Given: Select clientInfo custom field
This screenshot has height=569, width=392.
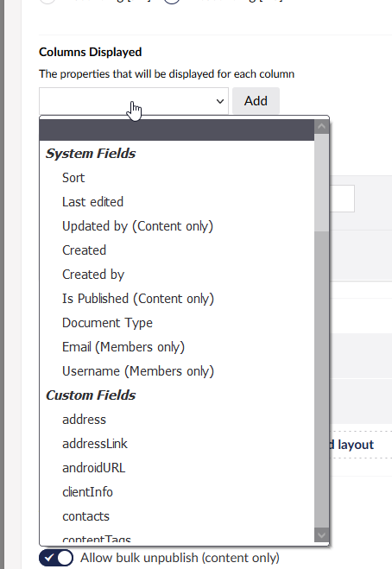Looking at the screenshot, I should [177, 492].
